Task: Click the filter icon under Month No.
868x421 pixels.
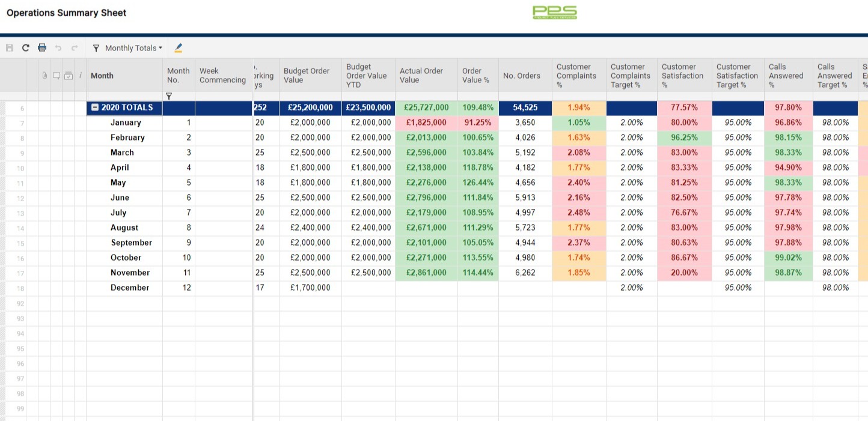Action: tap(168, 96)
